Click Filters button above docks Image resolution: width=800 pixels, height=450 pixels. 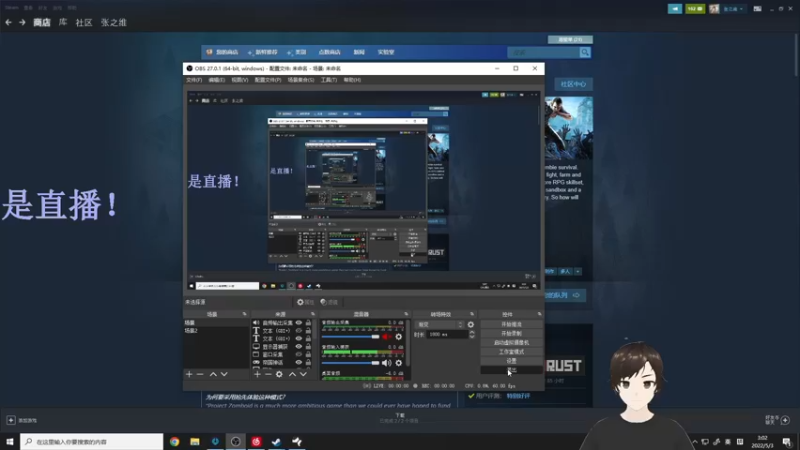329,302
